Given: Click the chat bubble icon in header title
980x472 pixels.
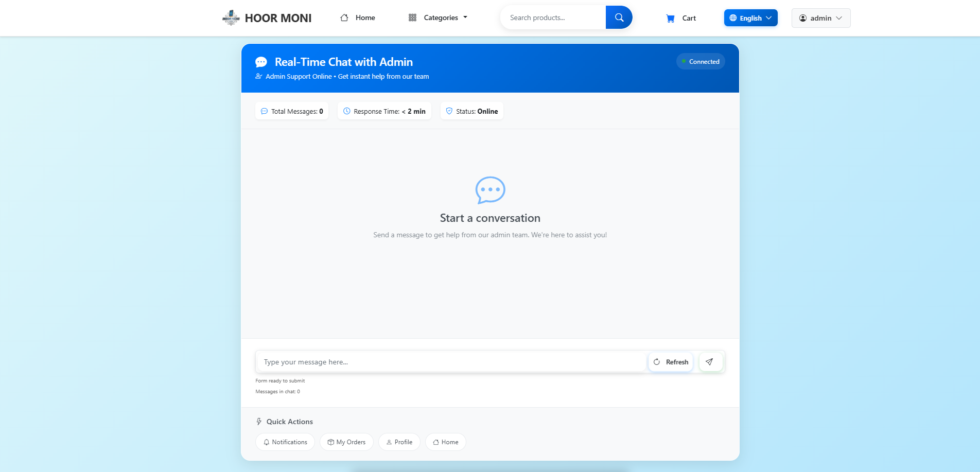Looking at the screenshot, I should [261, 62].
